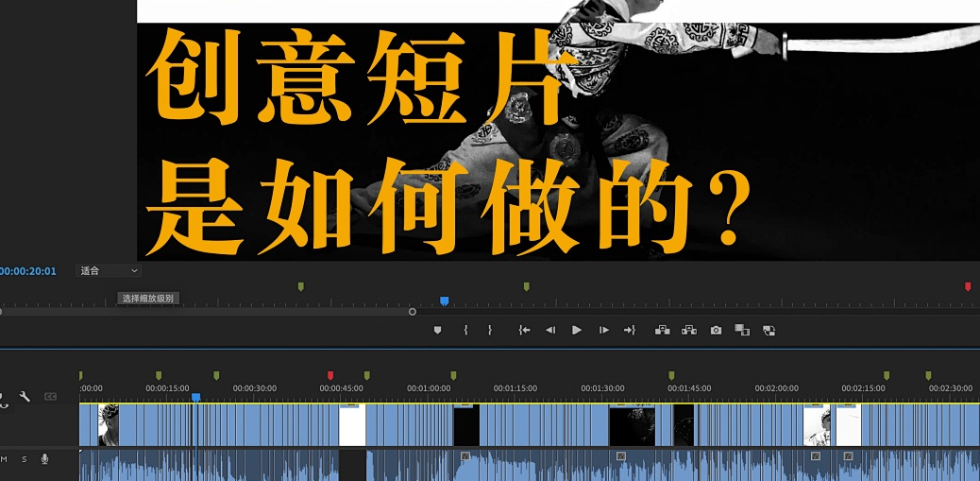Click the Add Marker button
This screenshot has height=481, width=980.
[437, 330]
